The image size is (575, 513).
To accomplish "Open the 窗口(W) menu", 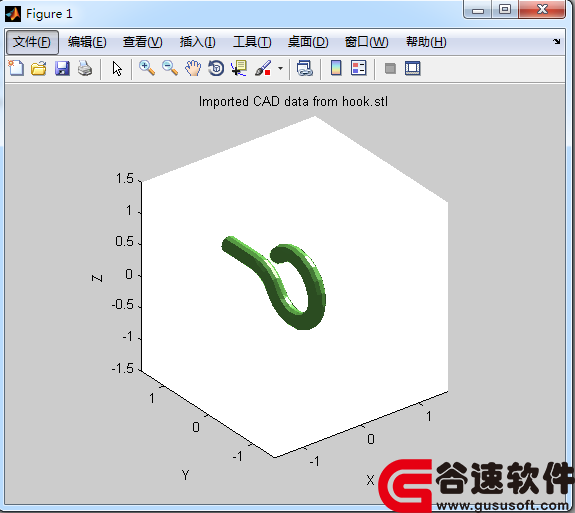I will pyautogui.click(x=367, y=42).
